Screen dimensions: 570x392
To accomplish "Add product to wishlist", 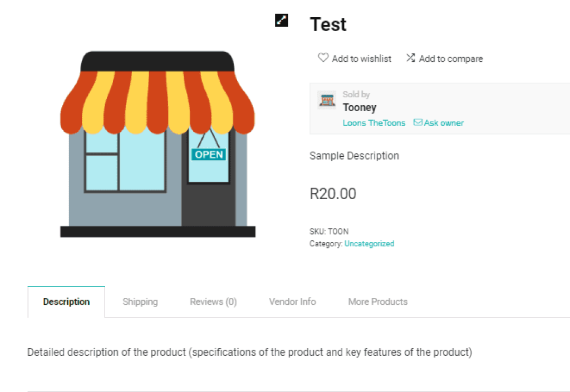I will coord(361,58).
